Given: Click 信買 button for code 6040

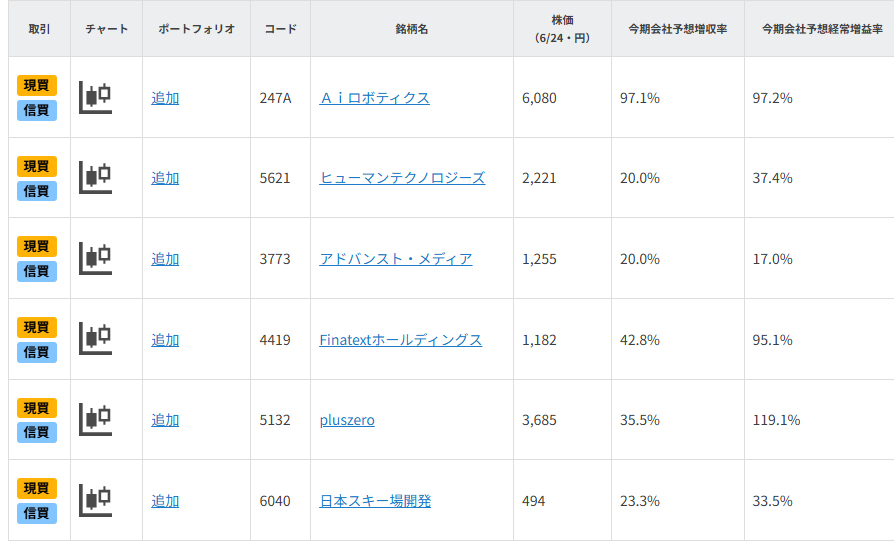Looking at the screenshot, I should point(36,513).
